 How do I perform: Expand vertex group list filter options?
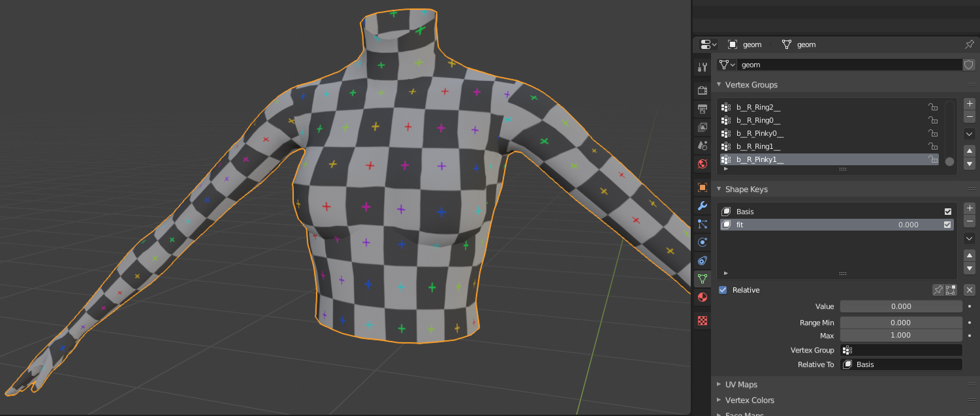[726, 168]
